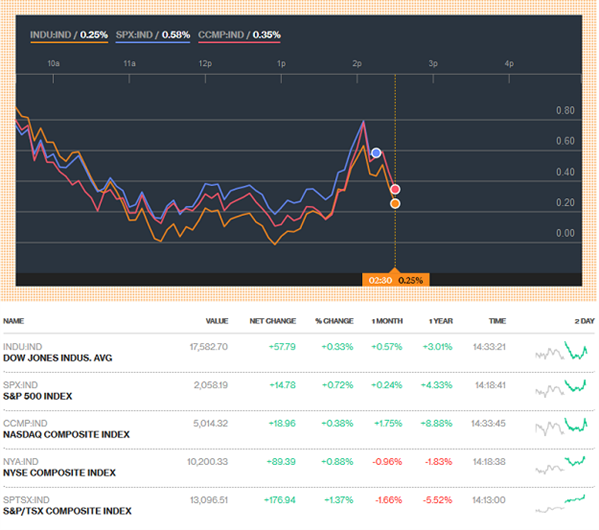Open the S&P/TSX 2-day sparkline

(x=560, y=503)
